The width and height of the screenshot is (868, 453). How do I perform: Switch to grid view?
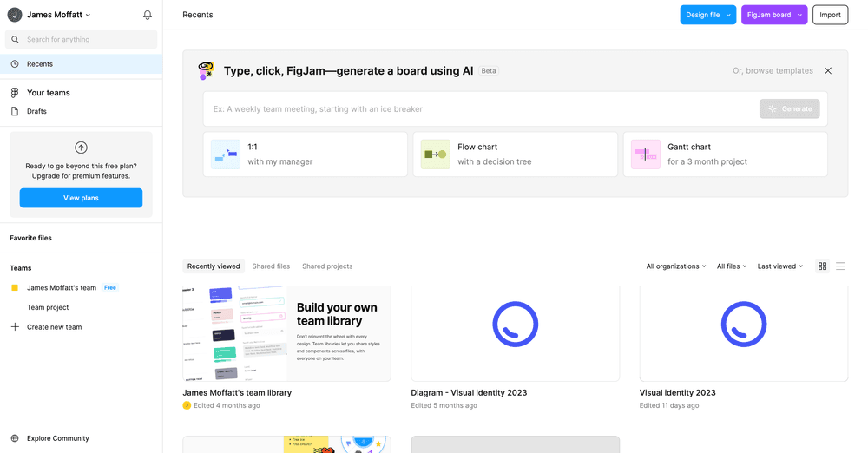[822, 266]
